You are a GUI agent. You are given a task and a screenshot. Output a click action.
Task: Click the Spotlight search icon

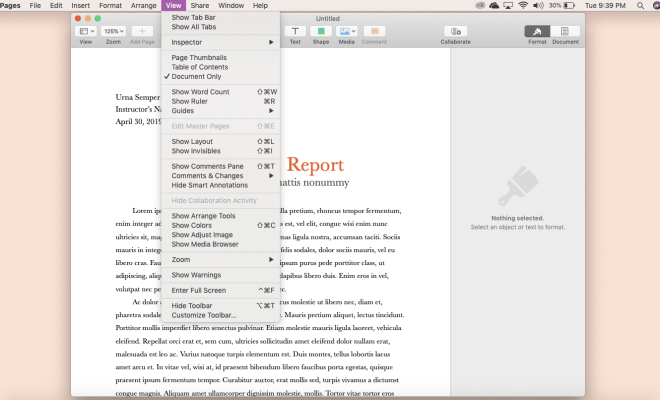pos(640,5)
